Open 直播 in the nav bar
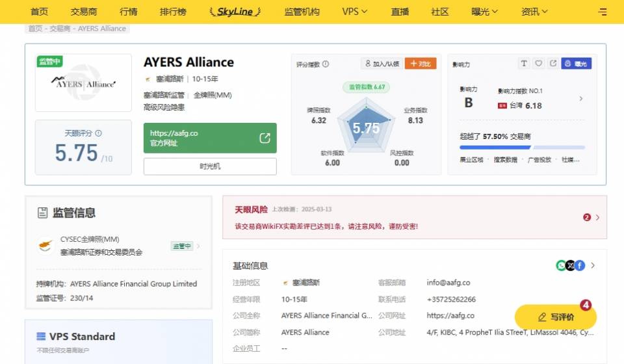The width and height of the screenshot is (624, 364). tap(400, 12)
